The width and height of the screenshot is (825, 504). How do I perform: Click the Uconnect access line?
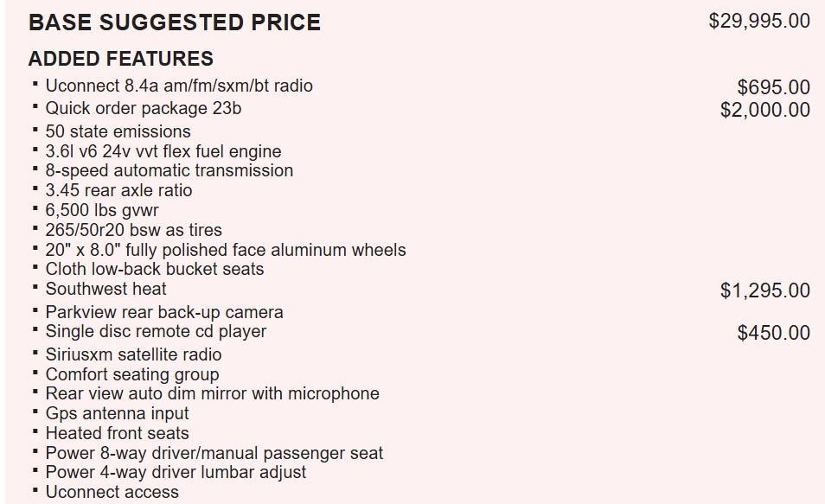[112, 492]
